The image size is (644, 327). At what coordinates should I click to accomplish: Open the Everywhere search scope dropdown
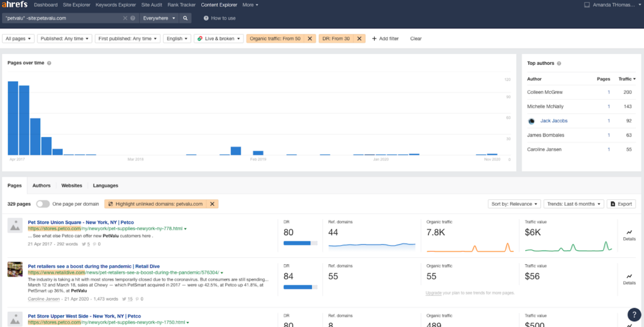point(159,18)
